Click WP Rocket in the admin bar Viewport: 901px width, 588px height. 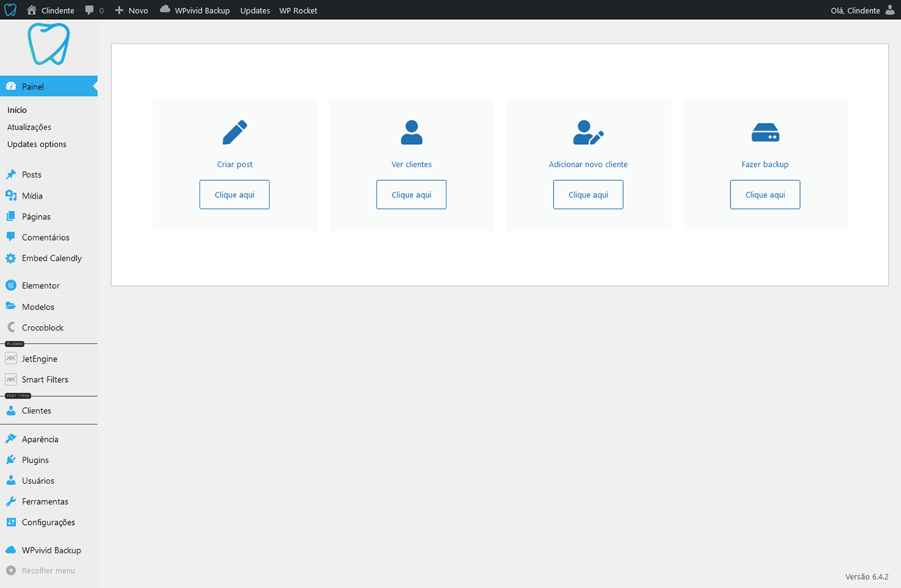[298, 10]
